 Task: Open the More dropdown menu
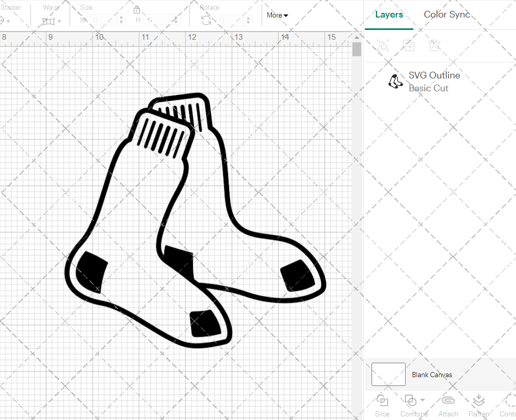(277, 15)
